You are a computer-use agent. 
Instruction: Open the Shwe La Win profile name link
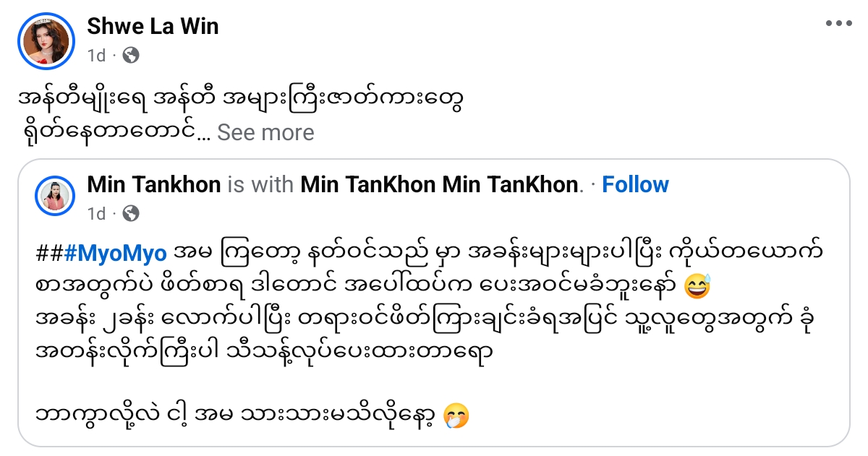point(153,27)
